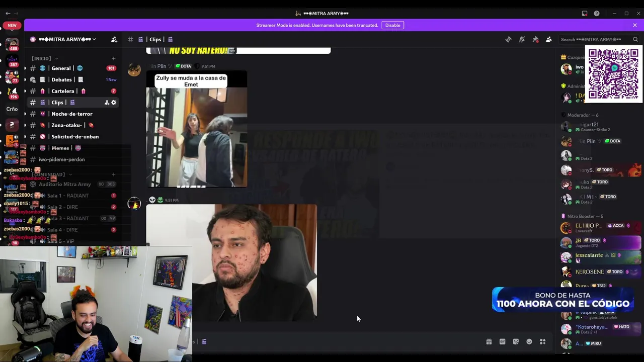Edit Clips channel settings gear

click(114, 103)
